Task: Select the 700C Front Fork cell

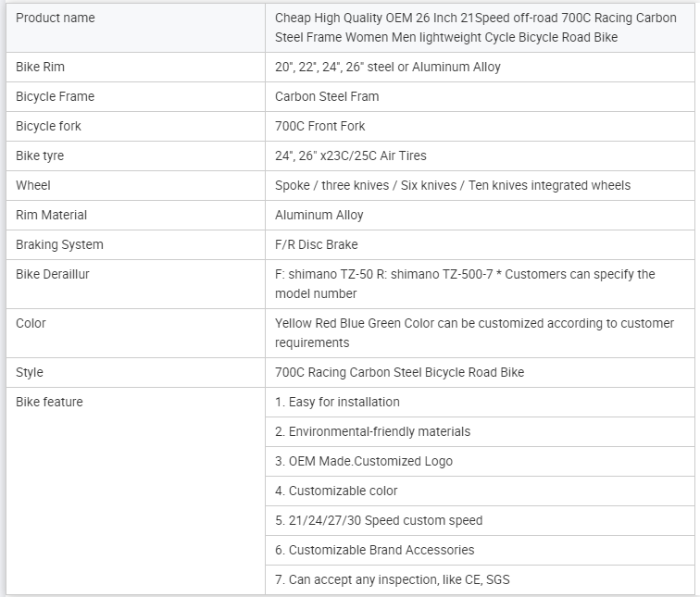Action: coord(320,126)
